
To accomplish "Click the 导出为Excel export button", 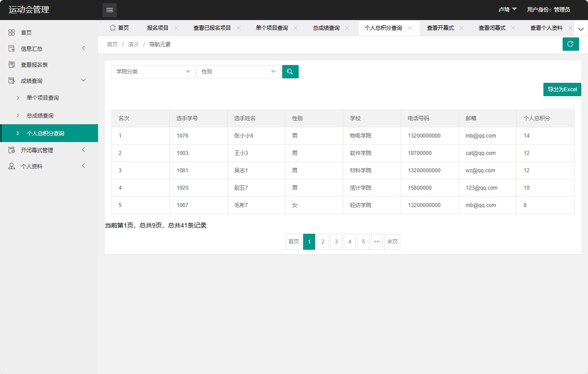I will [562, 89].
